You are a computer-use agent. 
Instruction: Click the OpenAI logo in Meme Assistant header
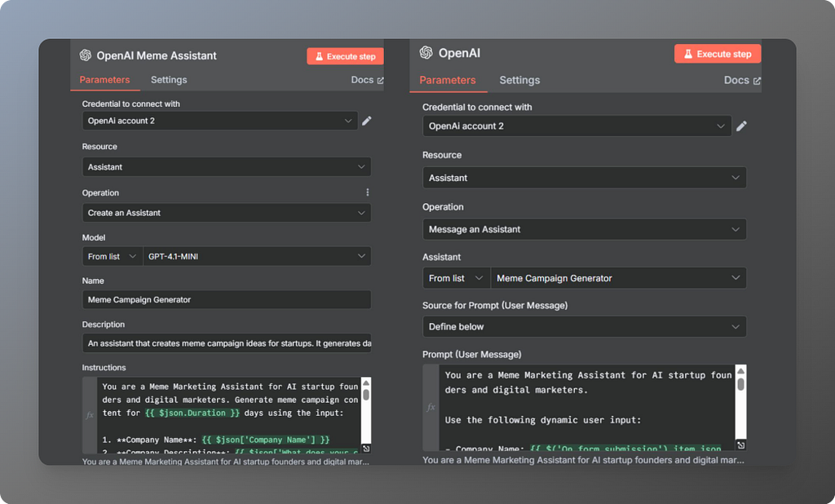(86, 55)
